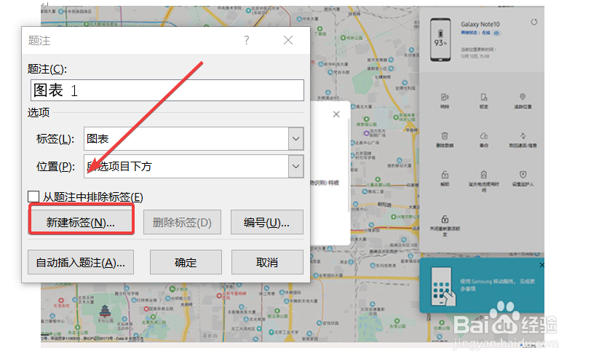Click the Galaxy Note10 phone battery image
591x364 pixels.
coord(440,39)
